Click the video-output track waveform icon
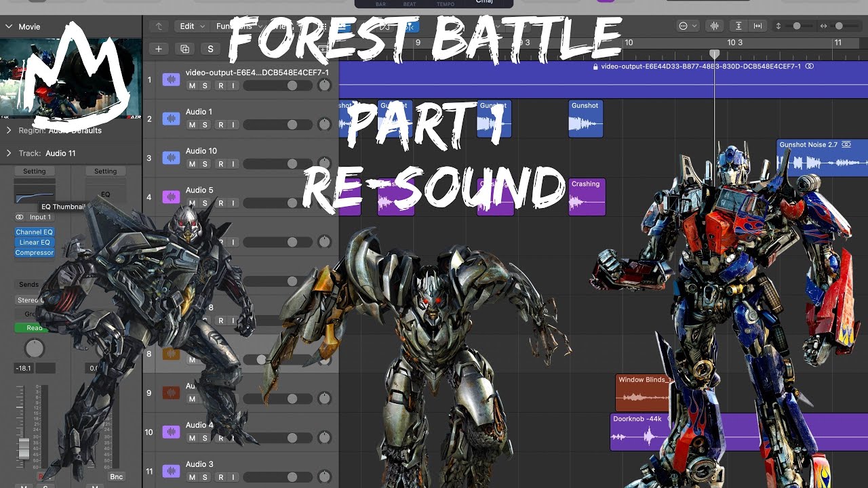868x488 pixels. coord(171,79)
